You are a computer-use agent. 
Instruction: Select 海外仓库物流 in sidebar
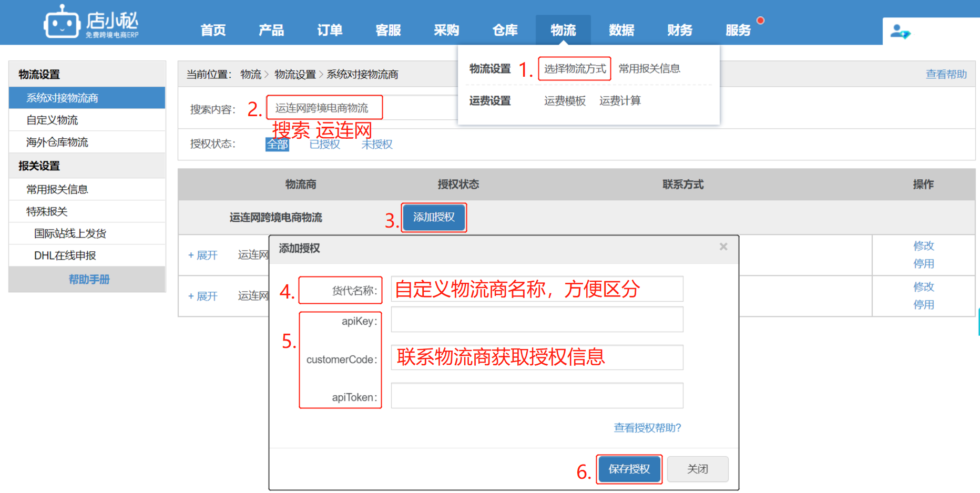coord(87,142)
